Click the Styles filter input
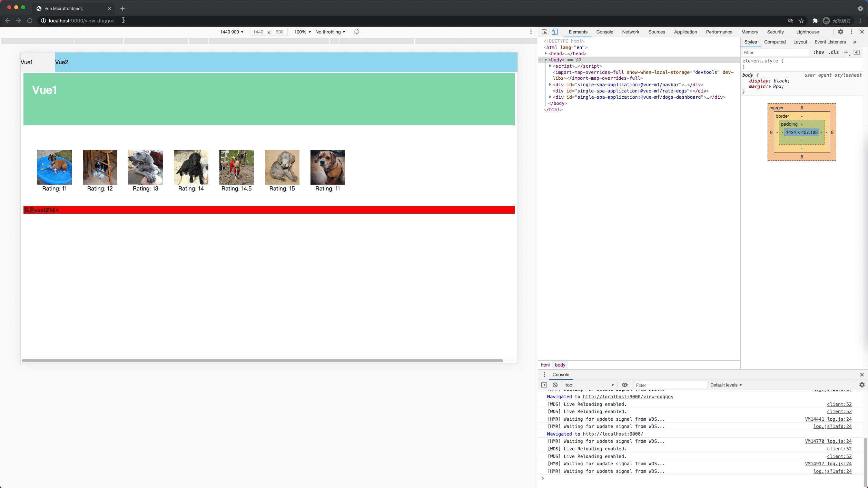 point(775,52)
